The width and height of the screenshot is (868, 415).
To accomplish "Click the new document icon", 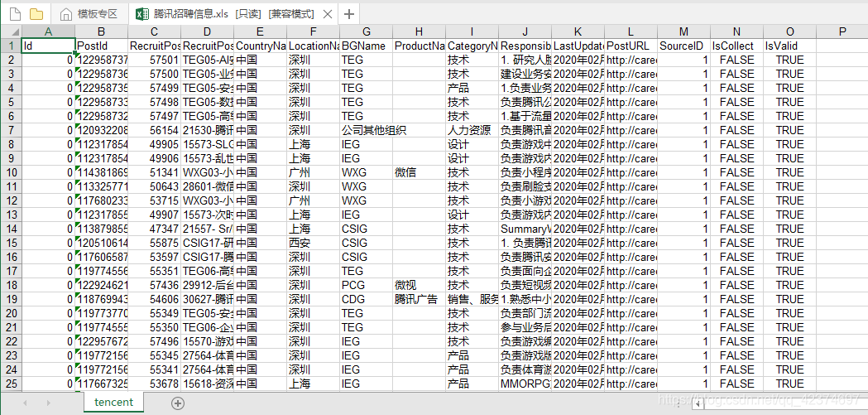I will pyautogui.click(x=15, y=13).
